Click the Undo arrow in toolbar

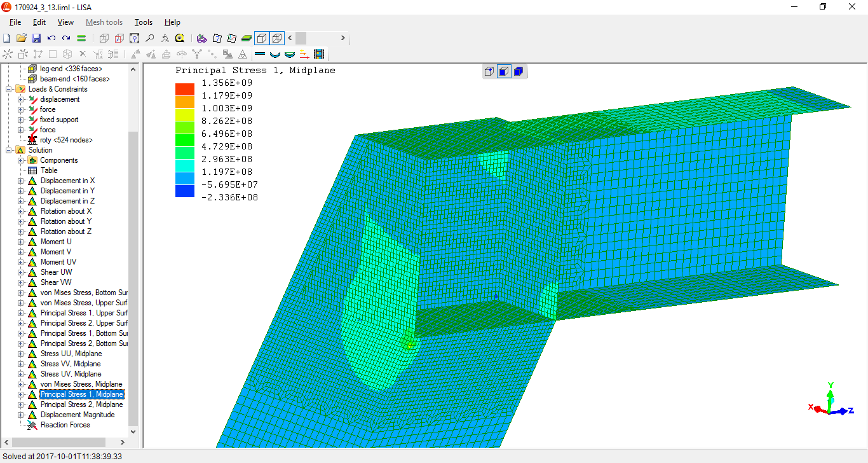point(51,38)
